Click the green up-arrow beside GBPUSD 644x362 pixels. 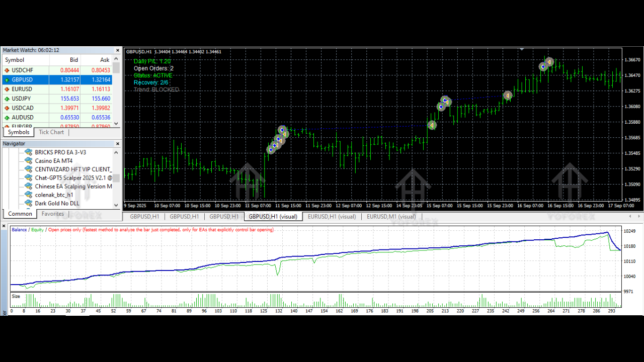(x=7, y=79)
